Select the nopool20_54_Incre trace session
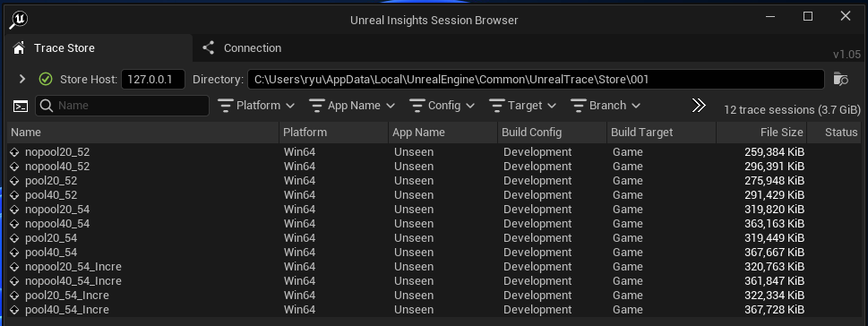 (434, 267)
